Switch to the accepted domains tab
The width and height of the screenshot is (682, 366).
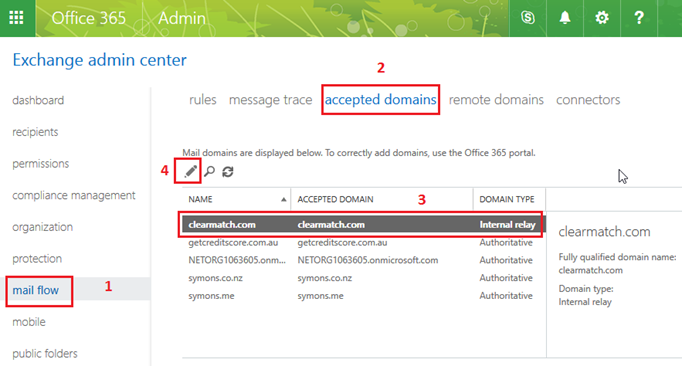[x=381, y=100]
